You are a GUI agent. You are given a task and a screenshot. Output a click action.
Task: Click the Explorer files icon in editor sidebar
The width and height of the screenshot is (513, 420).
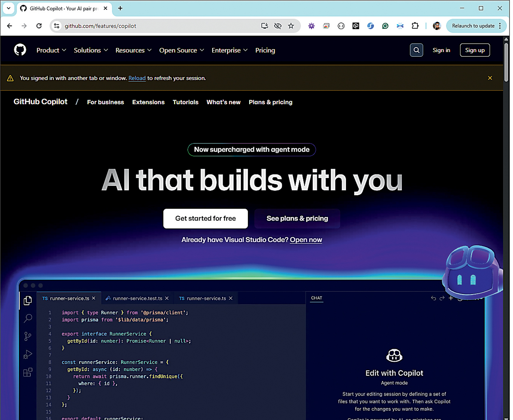coord(28,300)
